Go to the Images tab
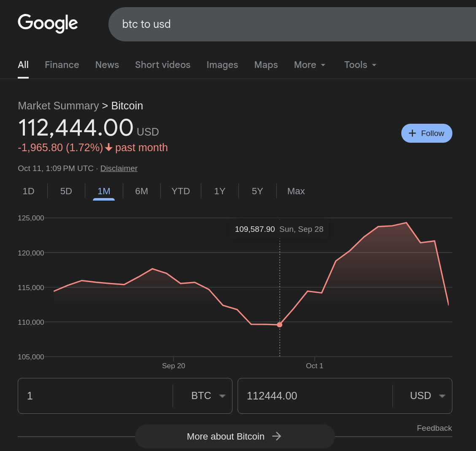Screen dimensions: 476x451 point(222,65)
